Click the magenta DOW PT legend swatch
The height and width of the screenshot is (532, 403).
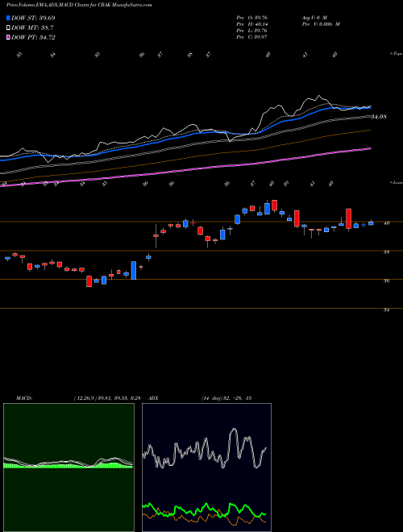[x=8, y=37]
